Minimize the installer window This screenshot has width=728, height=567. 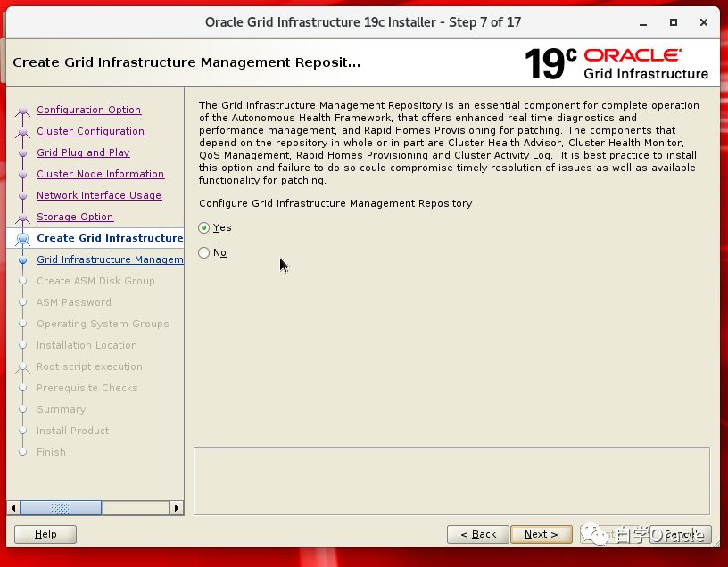tap(643, 23)
